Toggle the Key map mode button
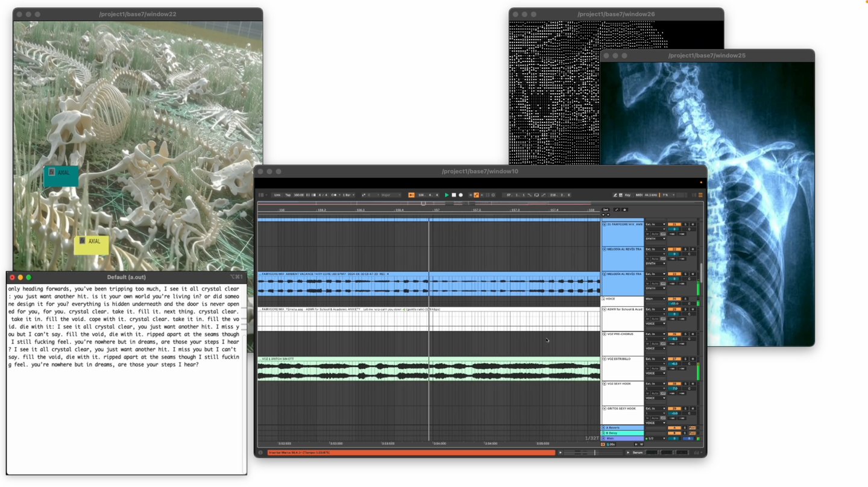Image resolution: width=868 pixels, height=487 pixels. click(x=627, y=195)
